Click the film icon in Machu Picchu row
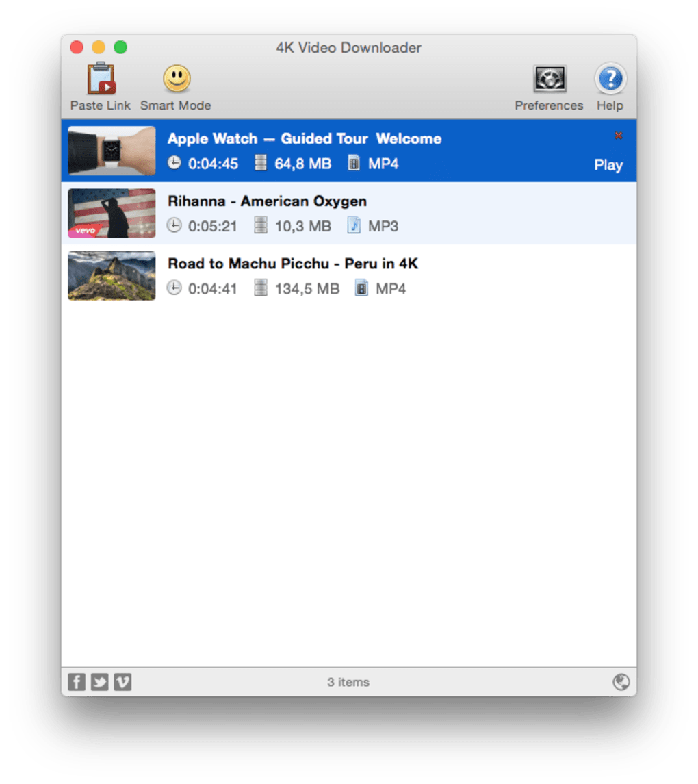 coord(361,288)
